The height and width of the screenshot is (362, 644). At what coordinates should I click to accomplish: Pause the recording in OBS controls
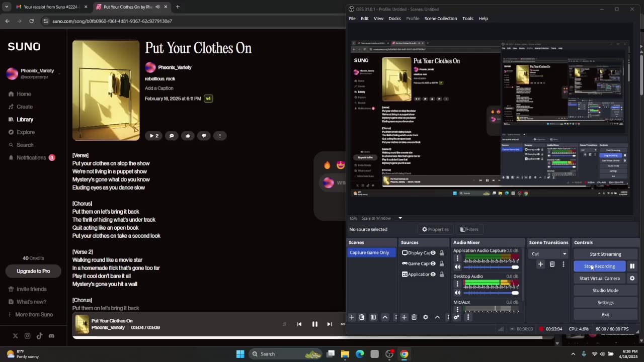click(x=632, y=266)
